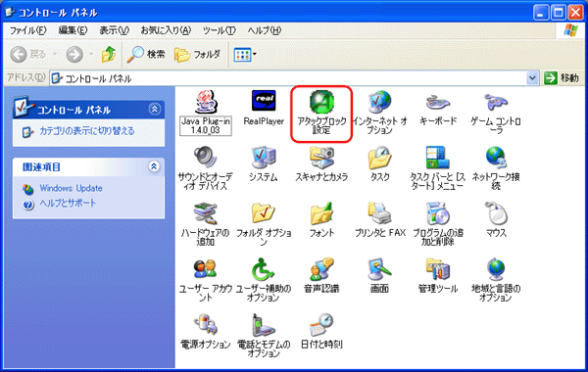
Task: Open インターネット オプション icon
Action: (x=379, y=112)
